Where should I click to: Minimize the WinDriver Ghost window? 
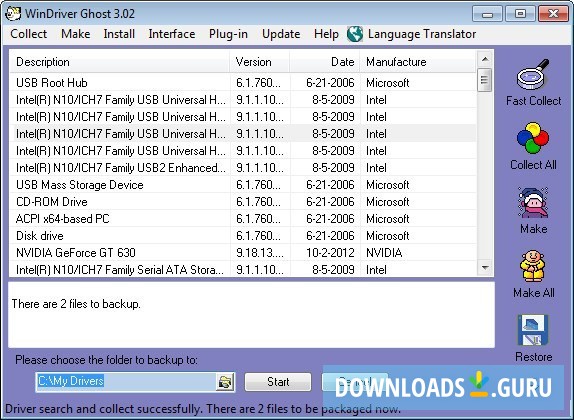tap(487, 14)
